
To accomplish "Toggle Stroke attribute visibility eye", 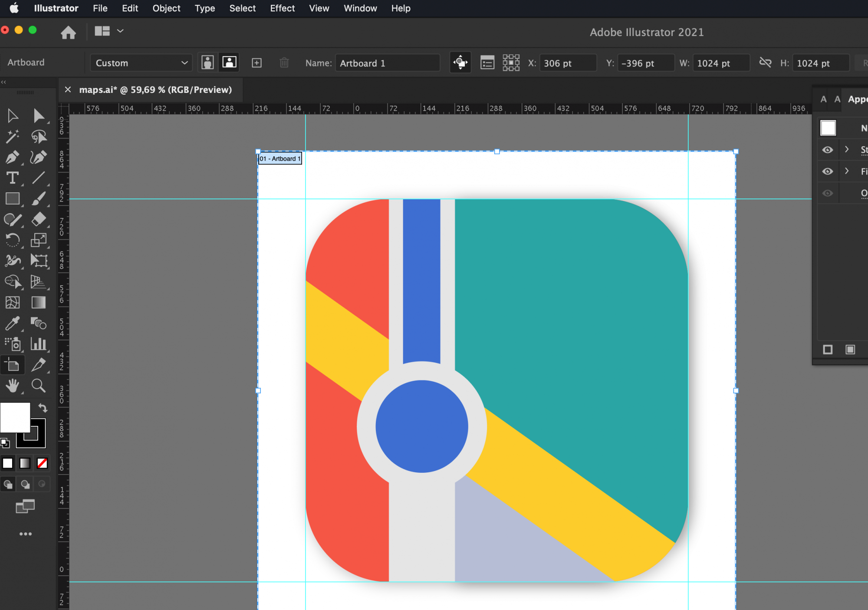I will tap(828, 150).
